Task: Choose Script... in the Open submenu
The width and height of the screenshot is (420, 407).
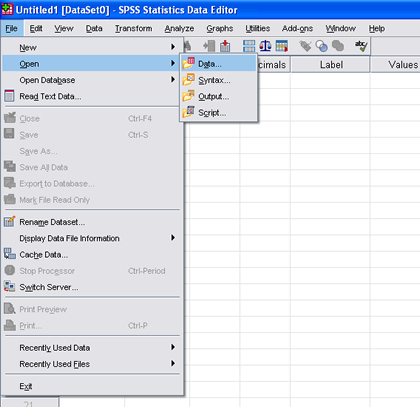Action: pyautogui.click(x=219, y=113)
